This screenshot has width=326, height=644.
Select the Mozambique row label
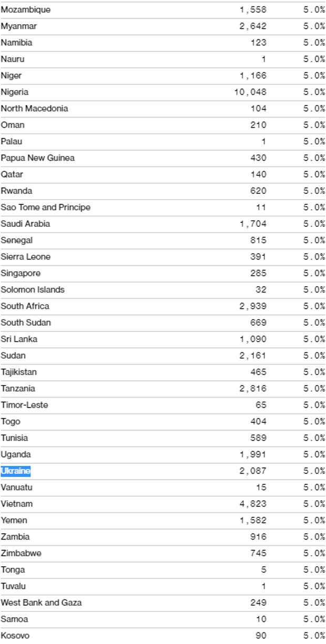(26, 9)
